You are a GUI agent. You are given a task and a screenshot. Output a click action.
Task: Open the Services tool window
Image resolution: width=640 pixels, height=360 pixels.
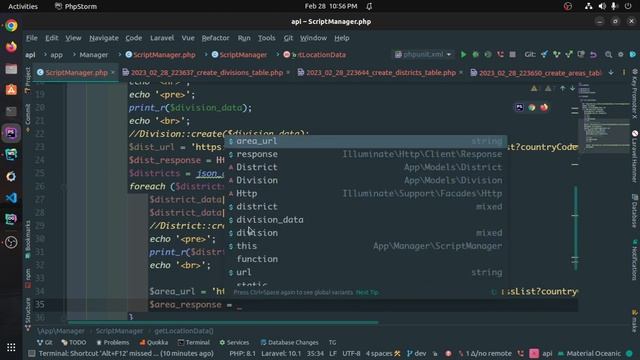[234, 342]
